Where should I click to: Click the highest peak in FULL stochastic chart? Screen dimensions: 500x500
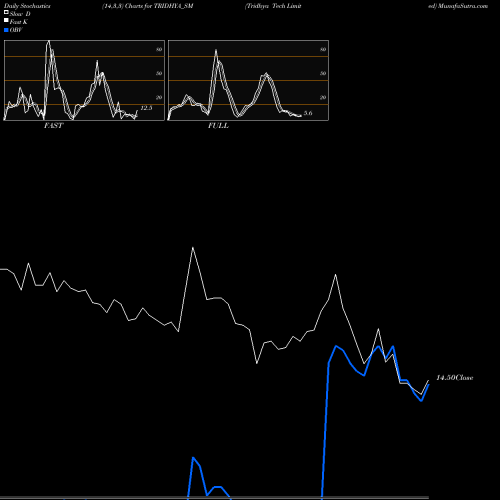[216, 50]
